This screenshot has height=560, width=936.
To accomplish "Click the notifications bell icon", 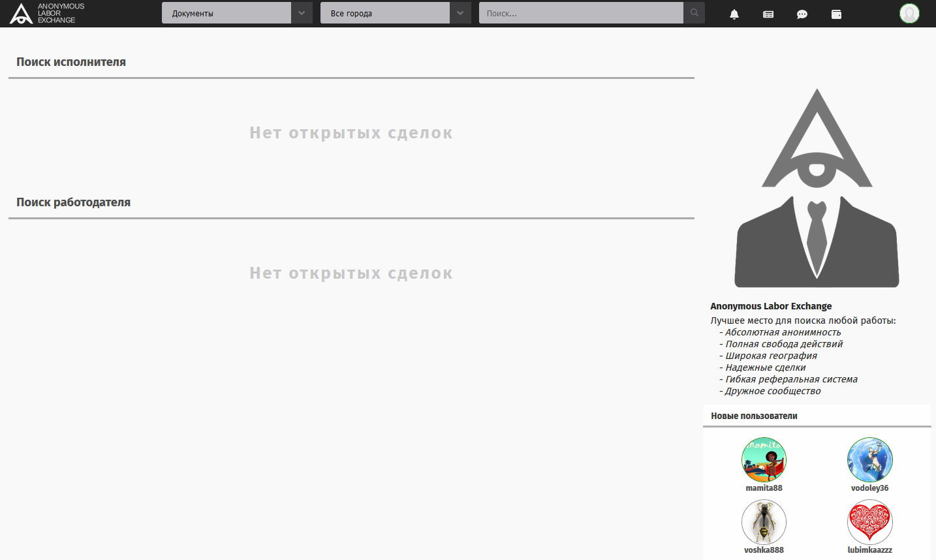I will pos(734,14).
